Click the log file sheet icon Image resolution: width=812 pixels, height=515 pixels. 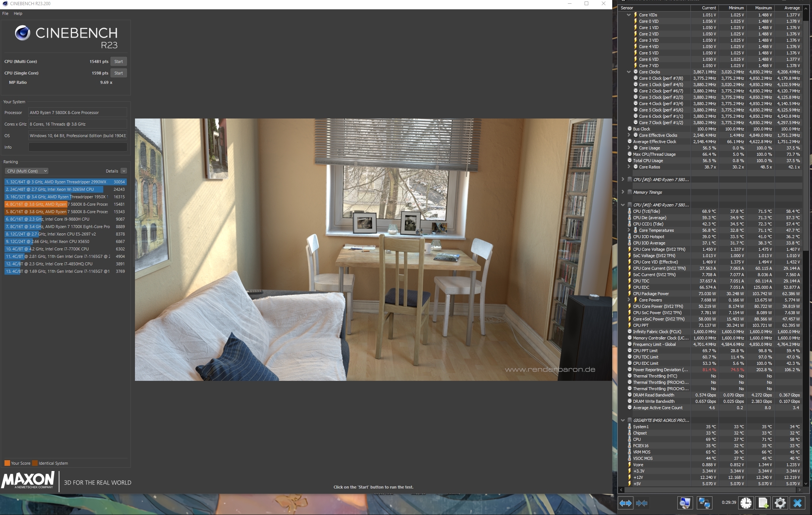(x=763, y=503)
